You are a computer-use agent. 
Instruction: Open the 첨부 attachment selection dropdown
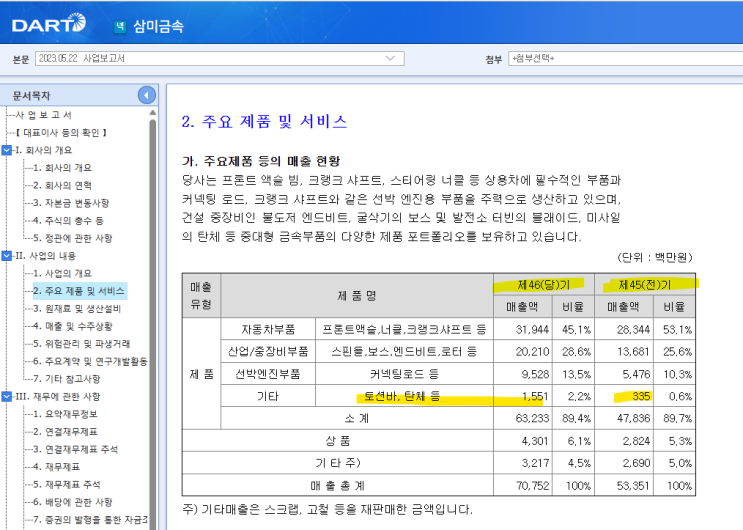[625, 58]
